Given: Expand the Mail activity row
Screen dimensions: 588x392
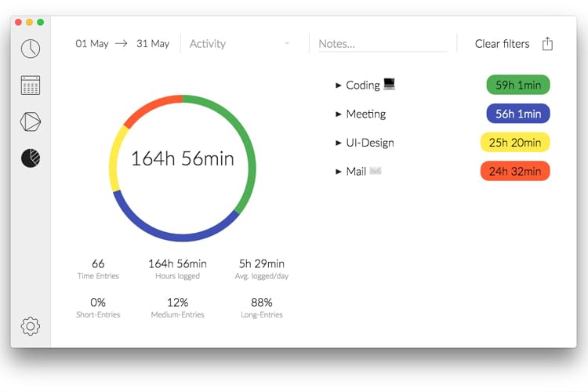Looking at the screenshot, I should pos(339,172).
